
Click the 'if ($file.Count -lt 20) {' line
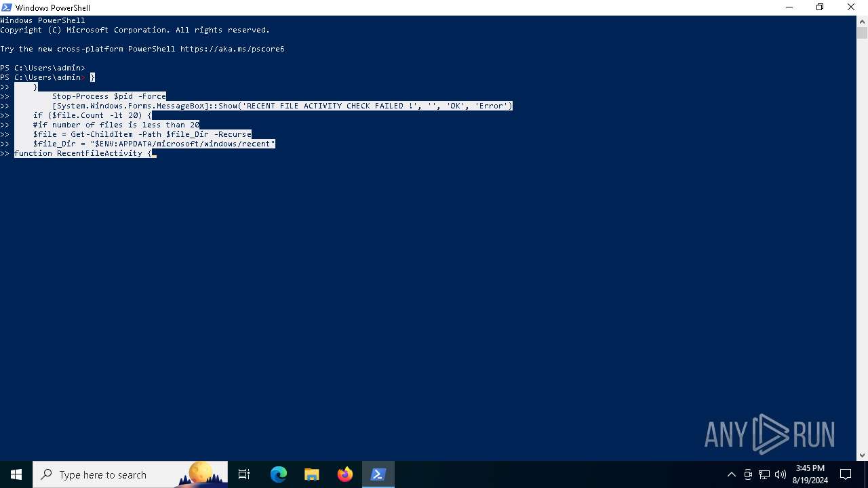(92, 115)
